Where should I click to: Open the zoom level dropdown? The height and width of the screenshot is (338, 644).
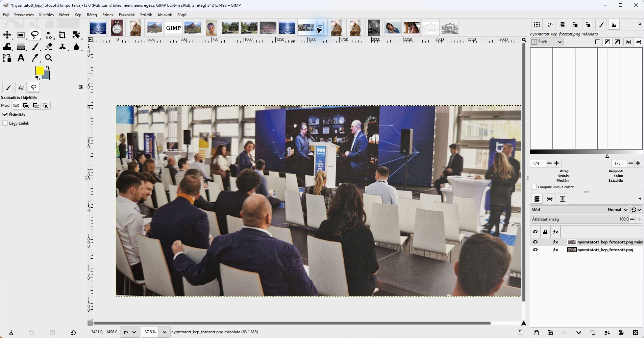coord(164,332)
